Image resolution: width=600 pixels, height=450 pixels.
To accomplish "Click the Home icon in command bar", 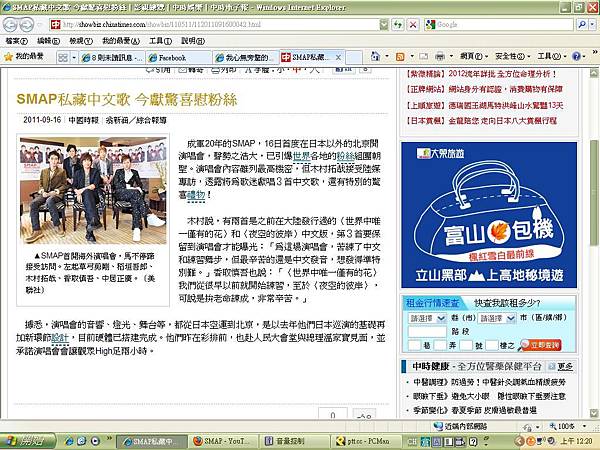I will pos(375,57).
